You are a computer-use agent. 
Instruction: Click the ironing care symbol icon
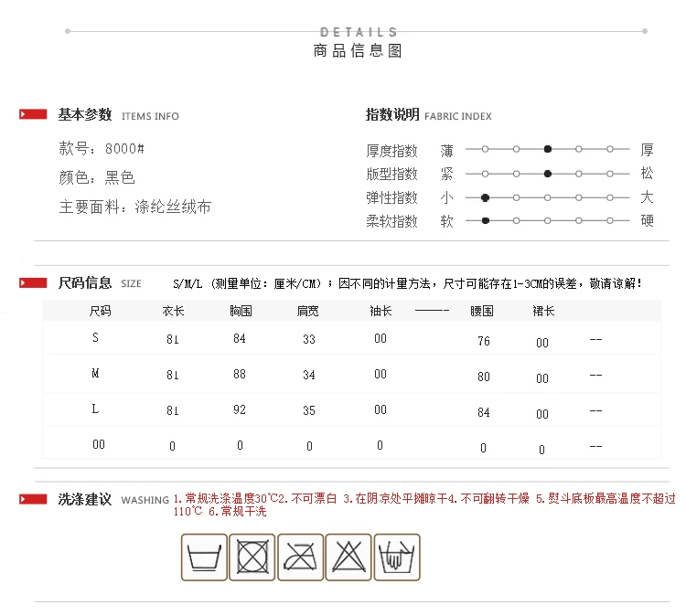pyautogui.click(x=300, y=556)
